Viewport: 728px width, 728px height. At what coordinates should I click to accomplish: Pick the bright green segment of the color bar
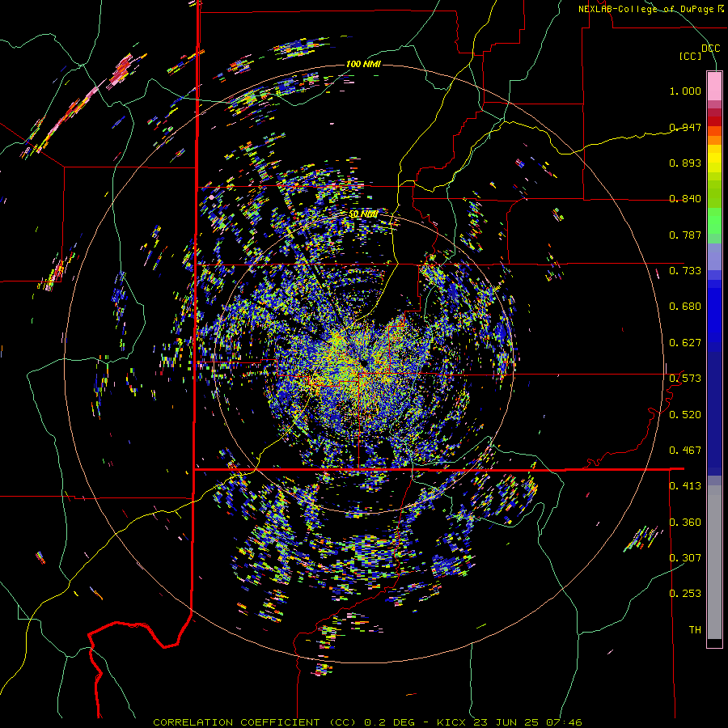(714, 221)
